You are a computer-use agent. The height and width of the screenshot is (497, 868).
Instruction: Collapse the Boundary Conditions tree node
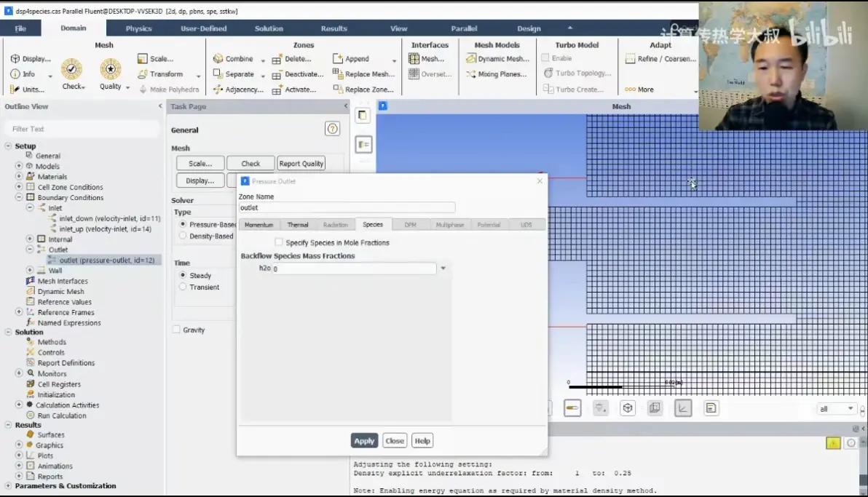(x=19, y=198)
